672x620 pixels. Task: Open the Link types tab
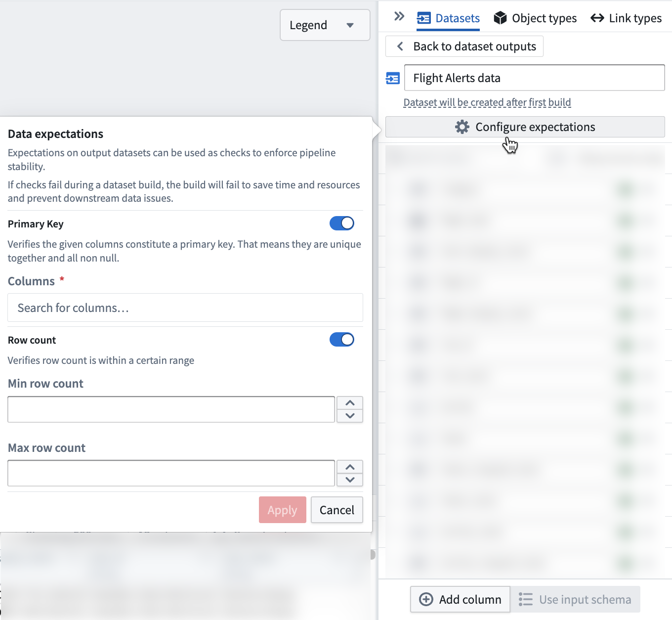coord(626,18)
